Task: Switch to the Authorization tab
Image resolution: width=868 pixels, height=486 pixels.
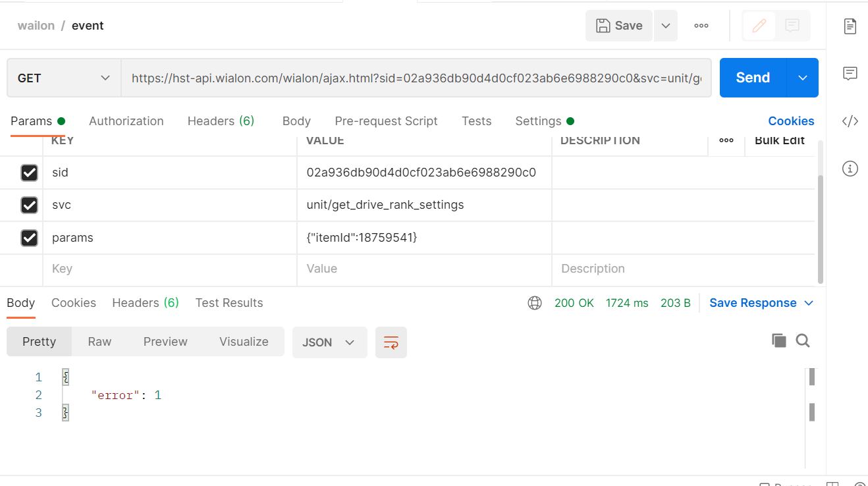Action: [x=126, y=121]
